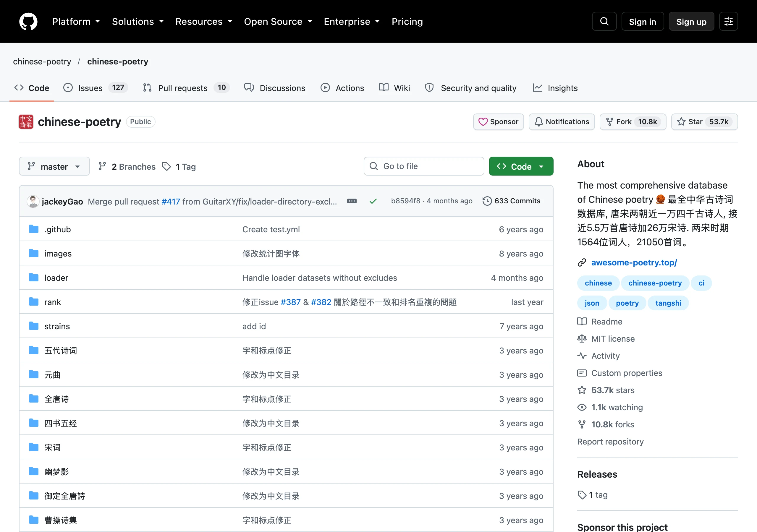757x532 pixels.
Task: Click the Report repository link
Action: pos(610,441)
